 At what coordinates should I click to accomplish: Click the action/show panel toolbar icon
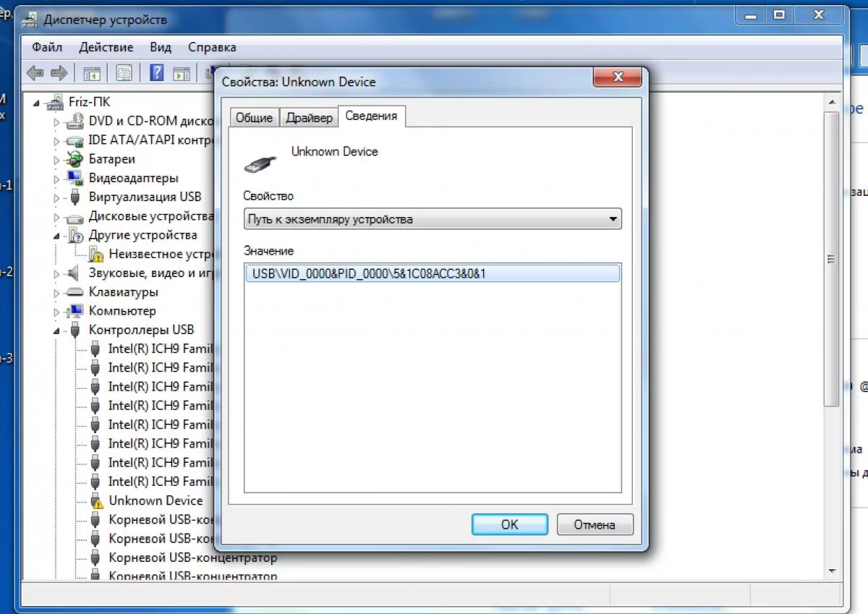181,72
